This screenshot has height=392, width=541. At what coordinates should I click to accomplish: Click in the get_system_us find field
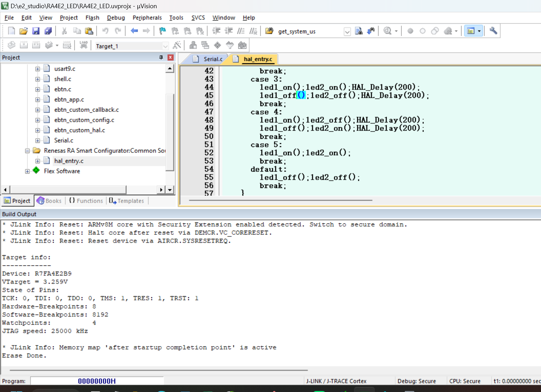tap(309, 32)
